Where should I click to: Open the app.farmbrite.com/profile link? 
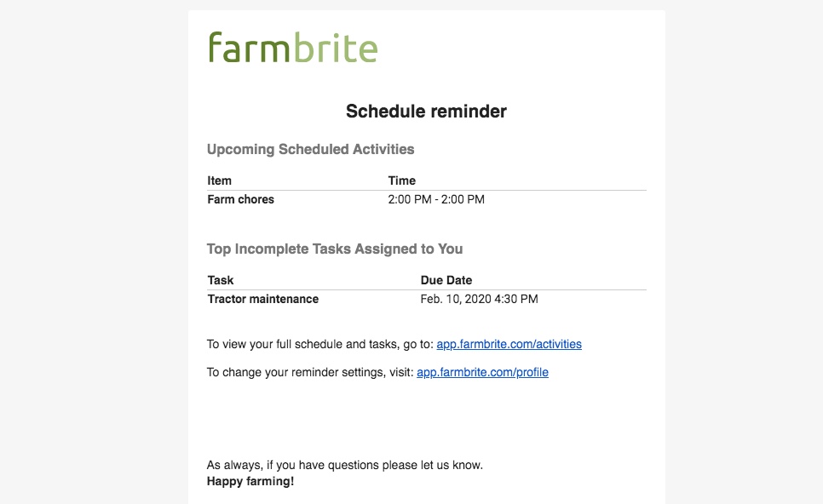pos(482,373)
